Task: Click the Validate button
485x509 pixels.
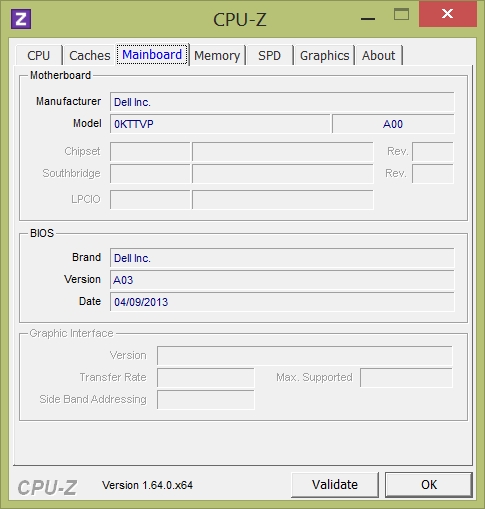Action: (335, 484)
